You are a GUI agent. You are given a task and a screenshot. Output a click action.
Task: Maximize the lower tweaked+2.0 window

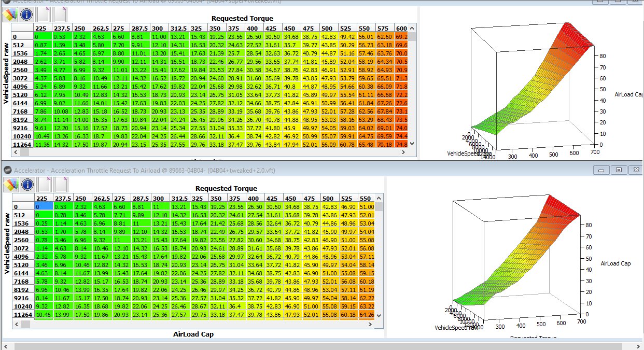(619, 170)
